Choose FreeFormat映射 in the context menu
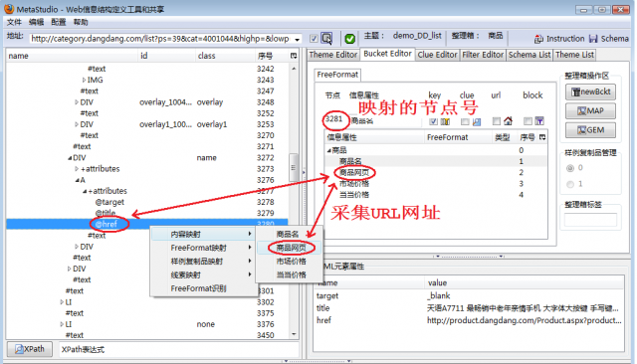The width and height of the screenshot is (637, 364). click(204, 248)
